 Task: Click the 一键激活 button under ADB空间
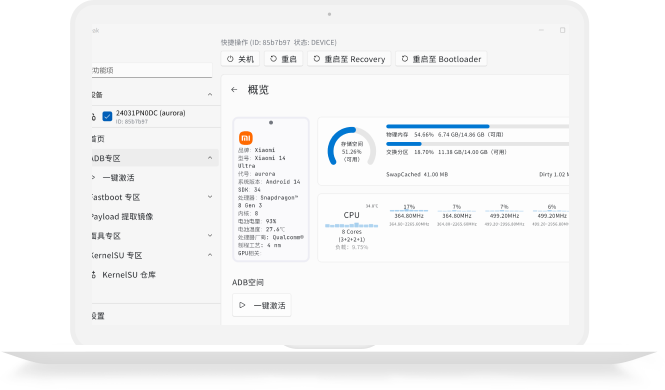262,305
